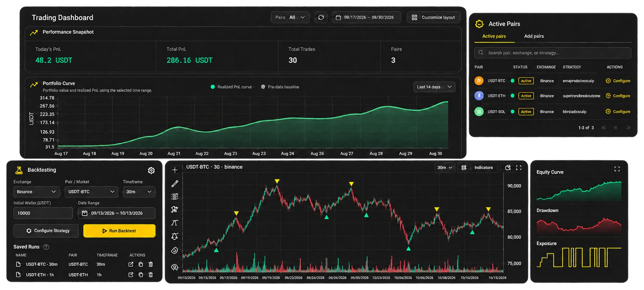Click the active pairs search field
This screenshot has height=290, width=644.
[x=553, y=53]
